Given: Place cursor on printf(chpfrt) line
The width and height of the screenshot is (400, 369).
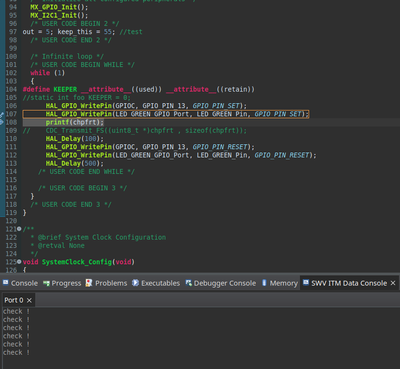Looking at the screenshot, I should [75, 122].
